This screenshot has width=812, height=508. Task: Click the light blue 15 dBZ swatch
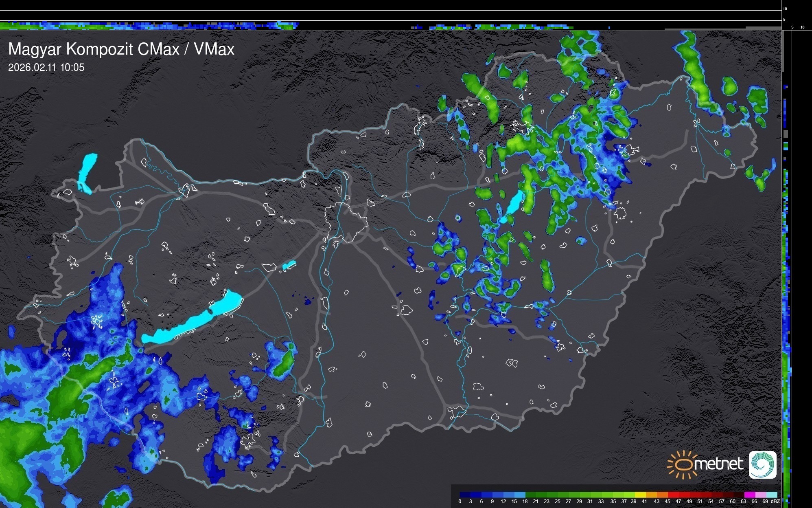tap(520, 495)
